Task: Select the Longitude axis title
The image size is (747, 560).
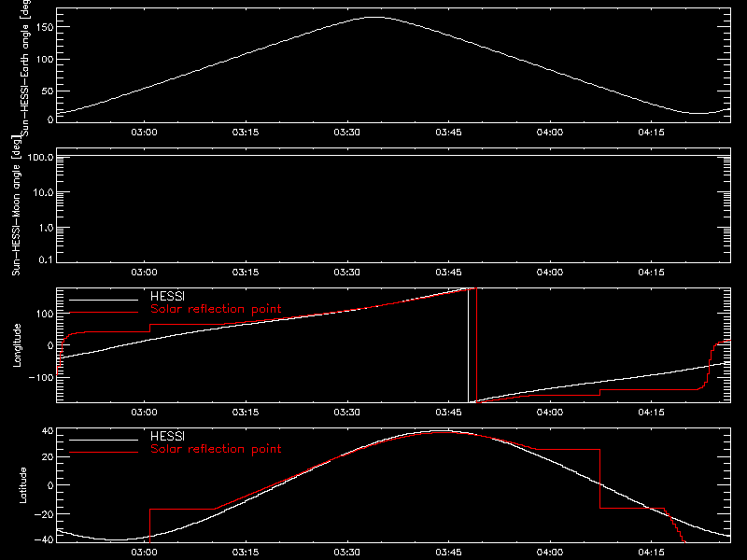Action: [17, 345]
